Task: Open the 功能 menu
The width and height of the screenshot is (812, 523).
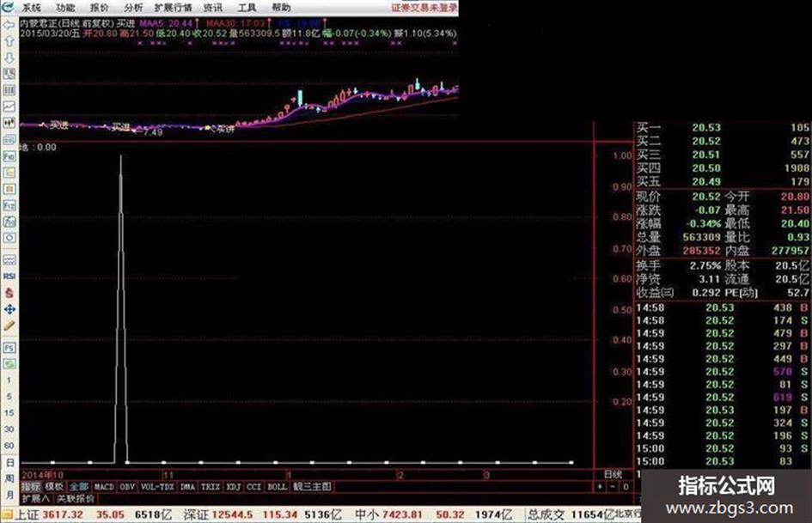Action: point(65,7)
